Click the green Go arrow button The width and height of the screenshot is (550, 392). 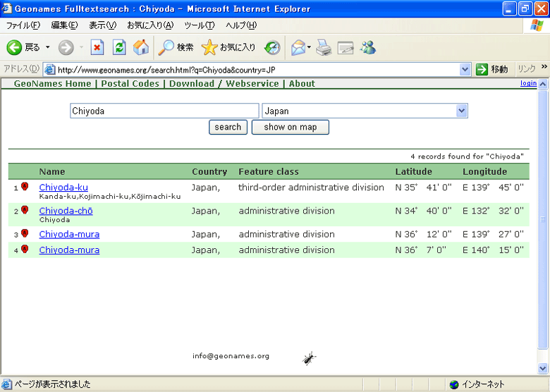coord(482,69)
